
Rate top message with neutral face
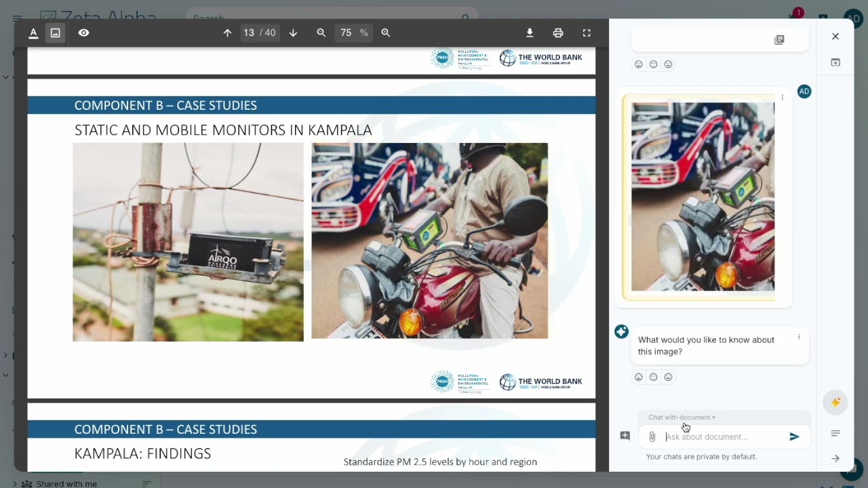pyautogui.click(x=654, y=64)
